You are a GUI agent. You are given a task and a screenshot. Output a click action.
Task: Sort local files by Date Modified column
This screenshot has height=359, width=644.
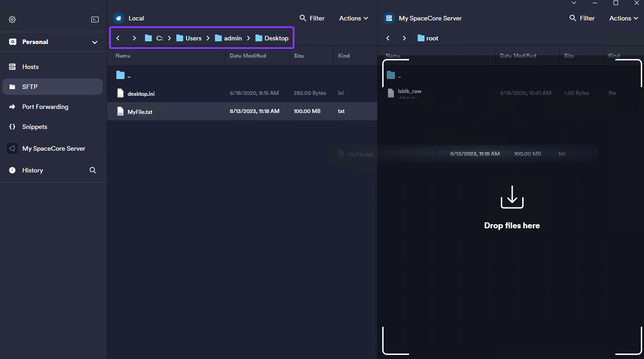(248, 56)
